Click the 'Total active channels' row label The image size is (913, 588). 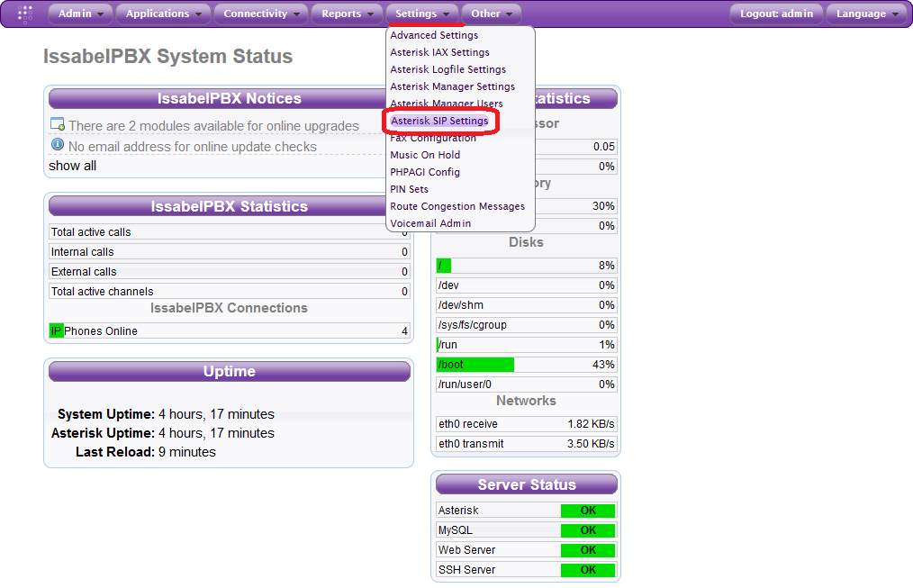click(102, 292)
